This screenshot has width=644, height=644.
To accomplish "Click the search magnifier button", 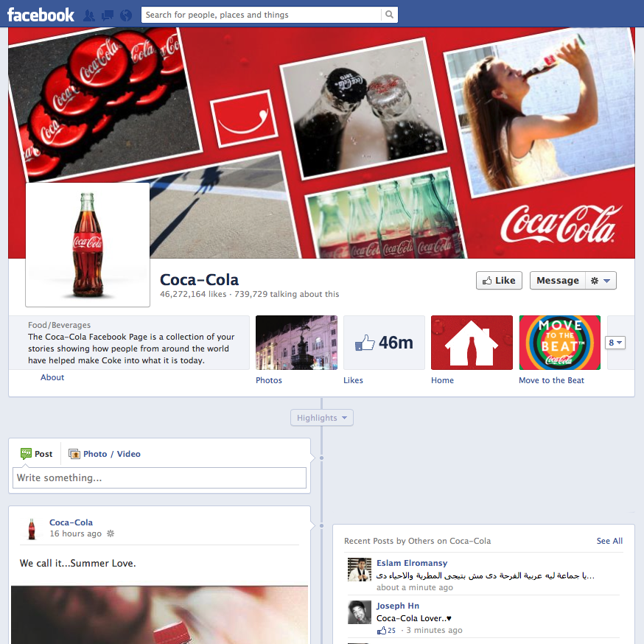I will 389,15.
